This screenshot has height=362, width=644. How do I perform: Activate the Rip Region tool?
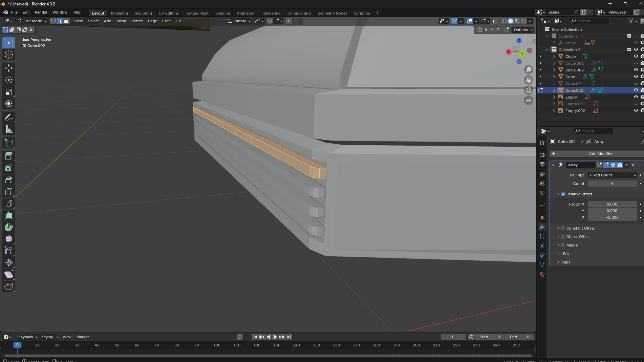(9, 286)
